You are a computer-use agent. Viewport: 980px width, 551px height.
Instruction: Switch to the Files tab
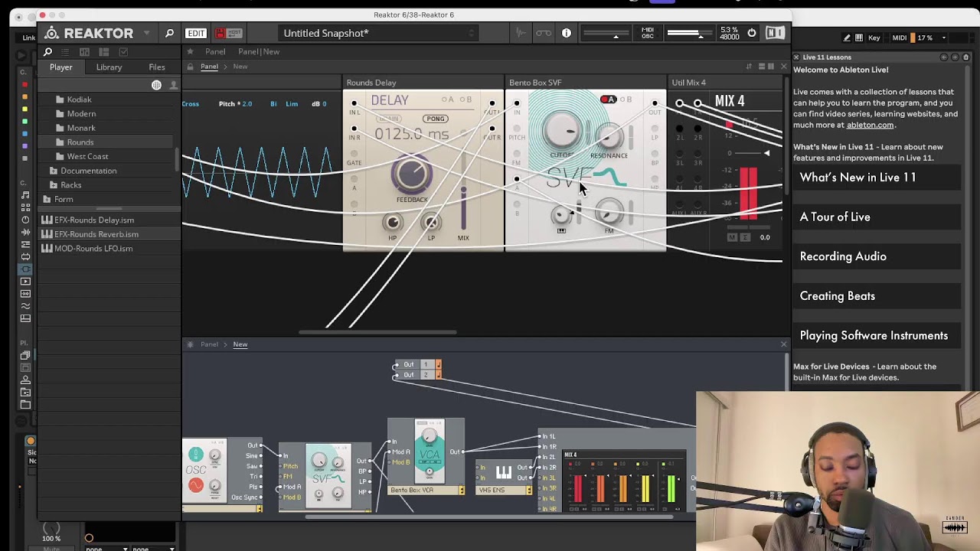[x=157, y=67]
